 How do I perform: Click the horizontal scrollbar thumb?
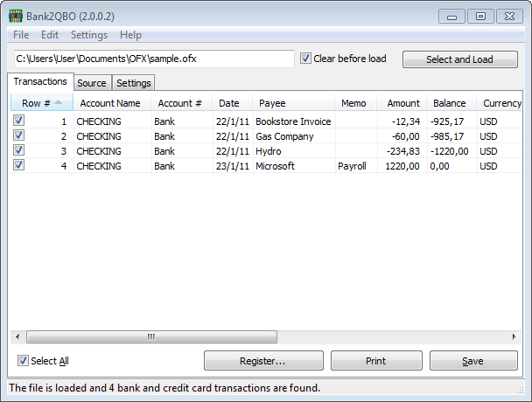click(151, 337)
